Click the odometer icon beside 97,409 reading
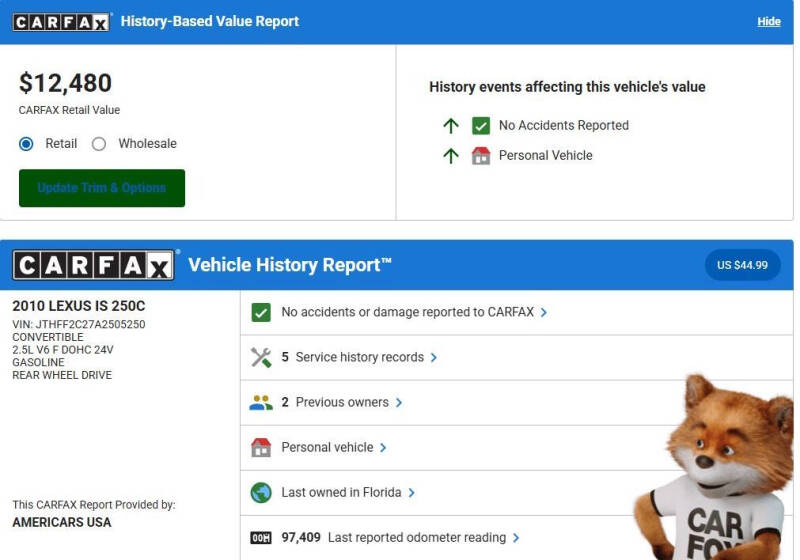The image size is (800, 560). (261, 538)
